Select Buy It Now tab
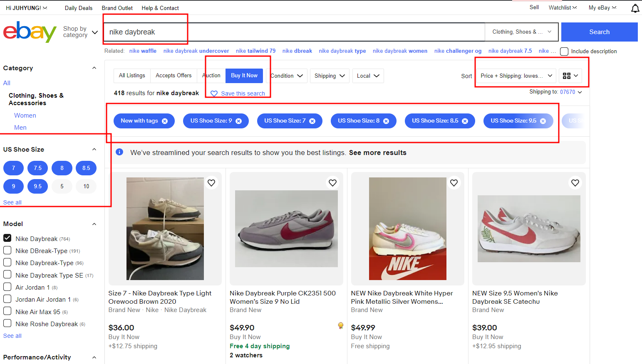The image size is (642, 364). (244, 76)
